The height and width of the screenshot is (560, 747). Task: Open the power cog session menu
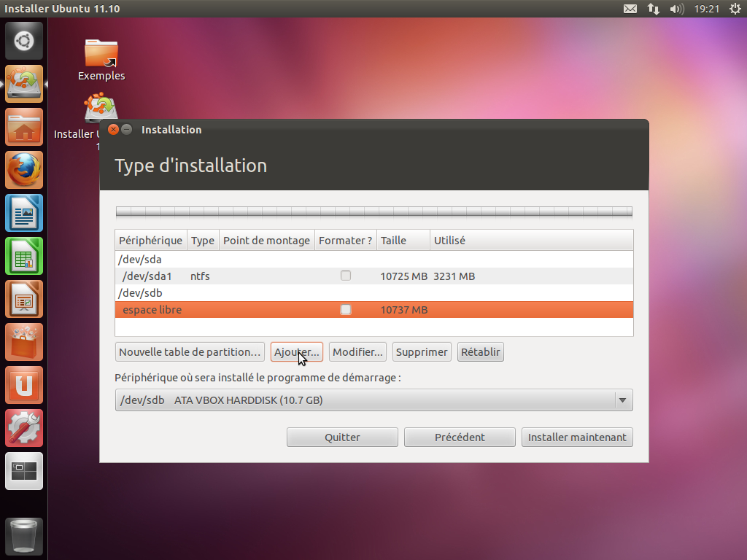(735, 9)
